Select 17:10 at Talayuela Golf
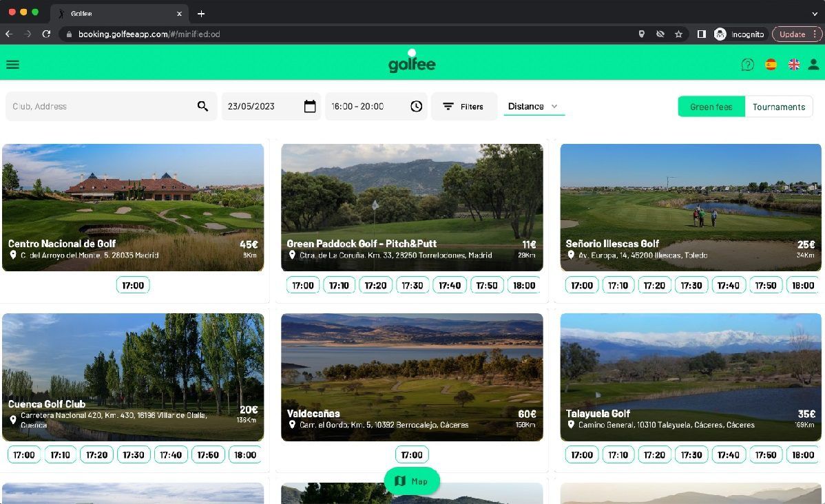 [x=618, y=454]
